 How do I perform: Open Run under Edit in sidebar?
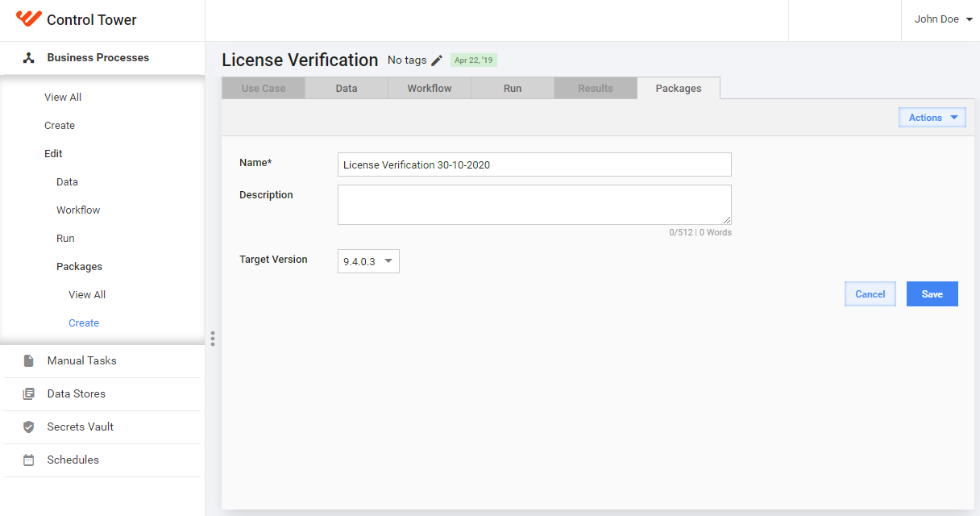pyautogui.click(x=65, y=239)
